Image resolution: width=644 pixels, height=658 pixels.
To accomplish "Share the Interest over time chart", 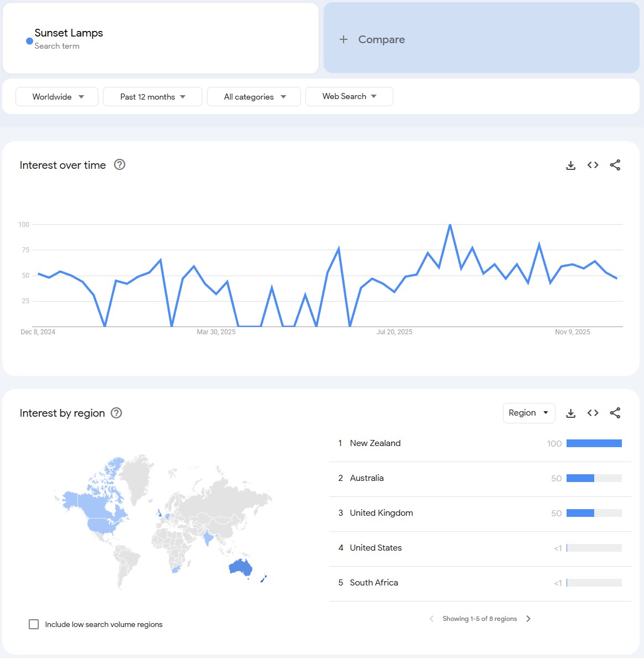I will point(615,165).
